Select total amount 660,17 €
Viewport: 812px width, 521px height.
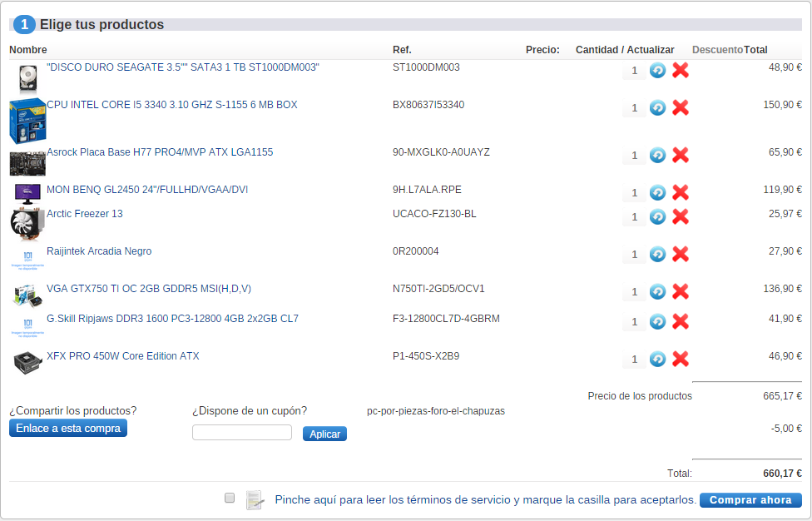[782, 474]
